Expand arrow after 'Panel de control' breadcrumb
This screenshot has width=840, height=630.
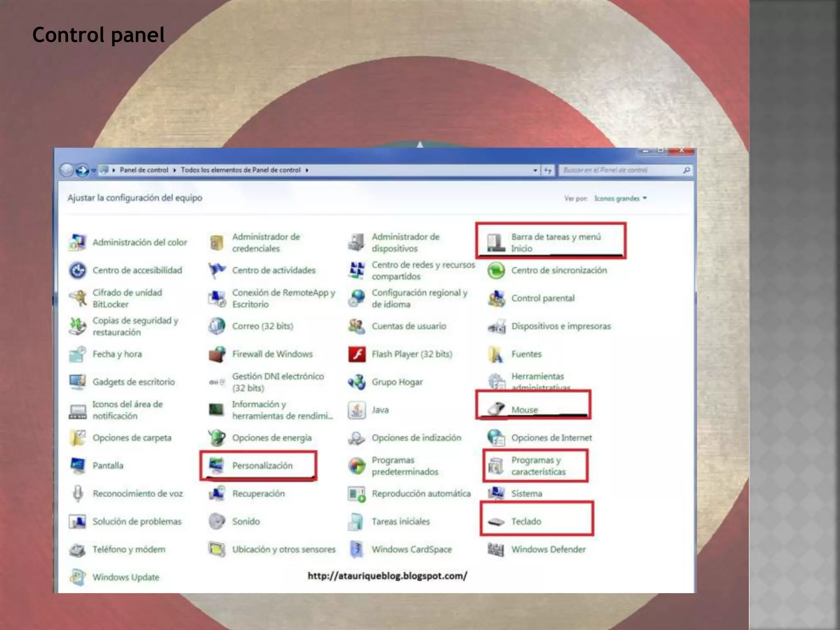pos(175,170)
